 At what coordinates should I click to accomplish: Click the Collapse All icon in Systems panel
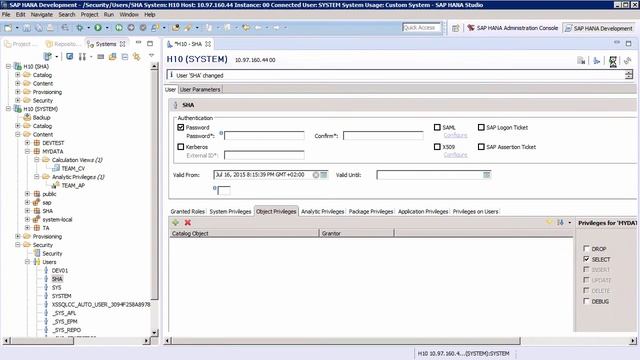tap(125, 57)
